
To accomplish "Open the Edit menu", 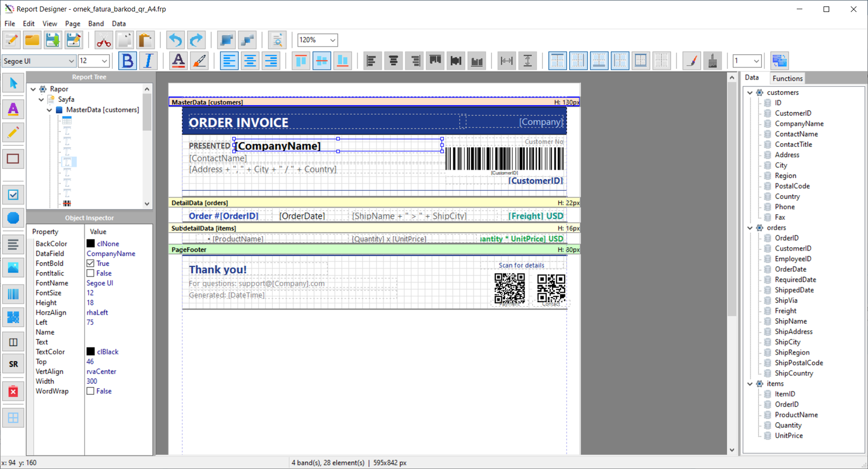I will [x=29, y=24].
